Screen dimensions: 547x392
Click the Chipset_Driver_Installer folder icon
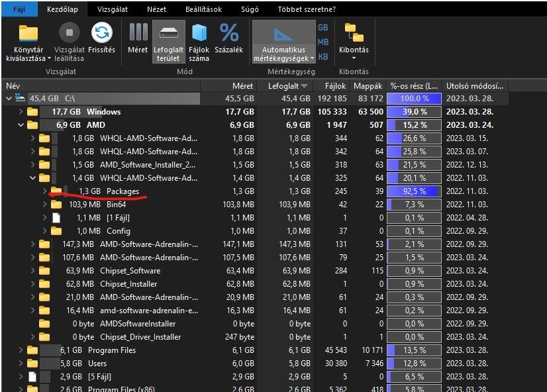[44, 337]
